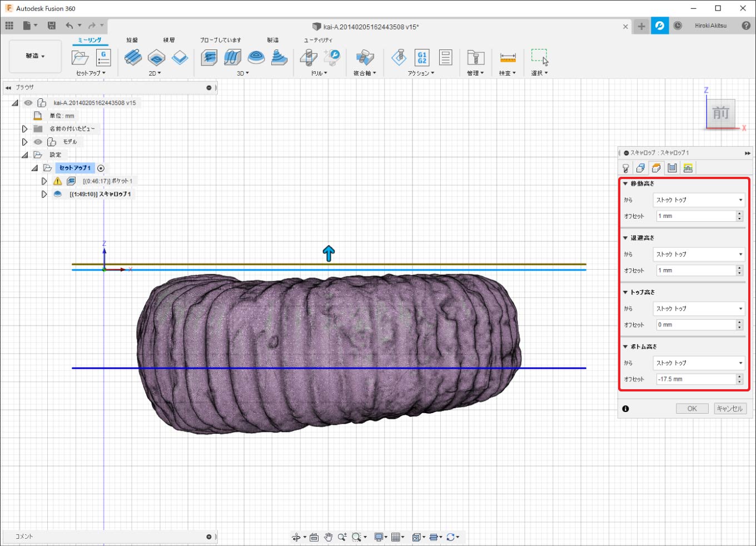Click the 3D scallop toolpath icon in the ribbon
This screenshot has height=546, width=756.
tap(256, 58)
